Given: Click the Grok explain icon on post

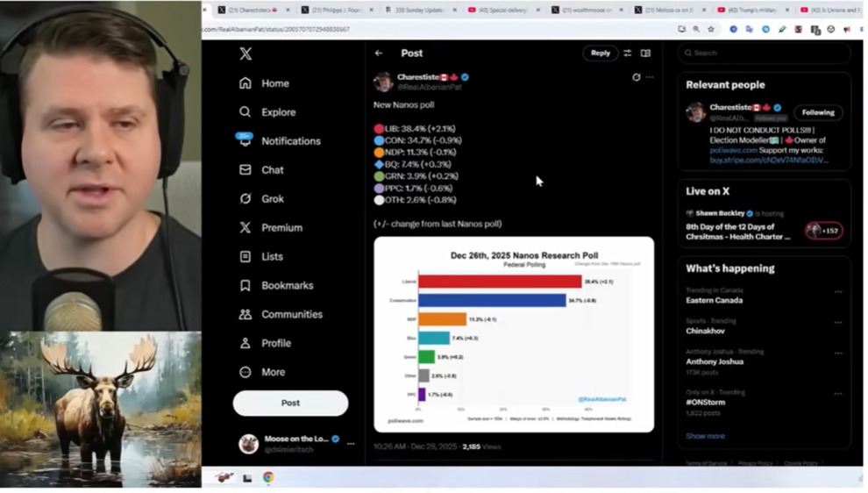Looking at the screenshot, I should [636, 77].
